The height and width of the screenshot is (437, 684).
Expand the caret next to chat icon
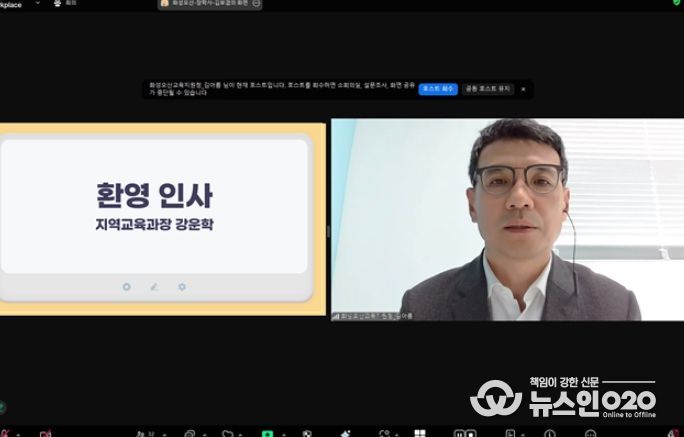pos(204,435)
